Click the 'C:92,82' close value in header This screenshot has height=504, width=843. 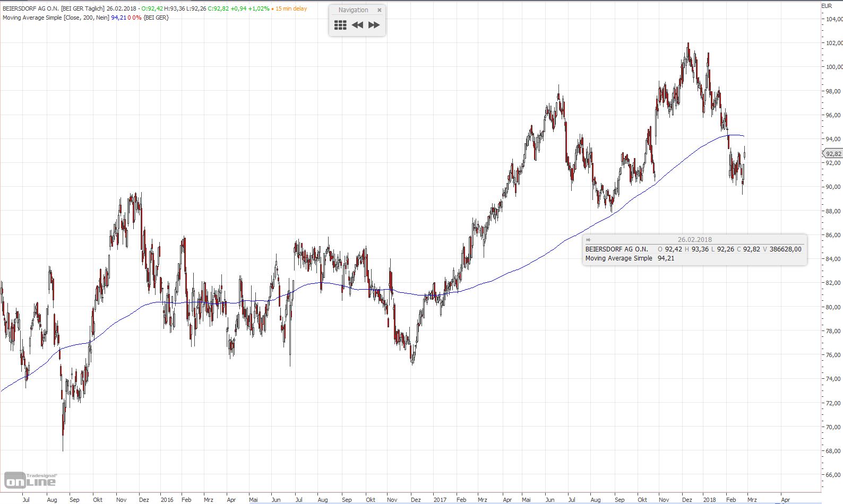218,8
